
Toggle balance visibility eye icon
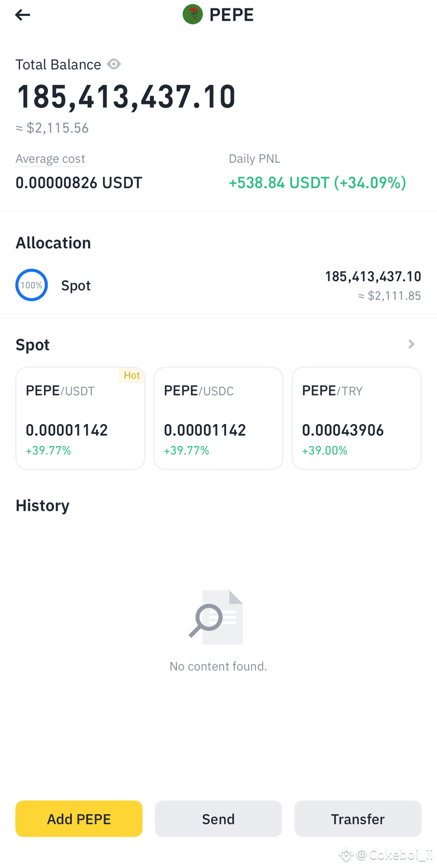coord(114,64)
